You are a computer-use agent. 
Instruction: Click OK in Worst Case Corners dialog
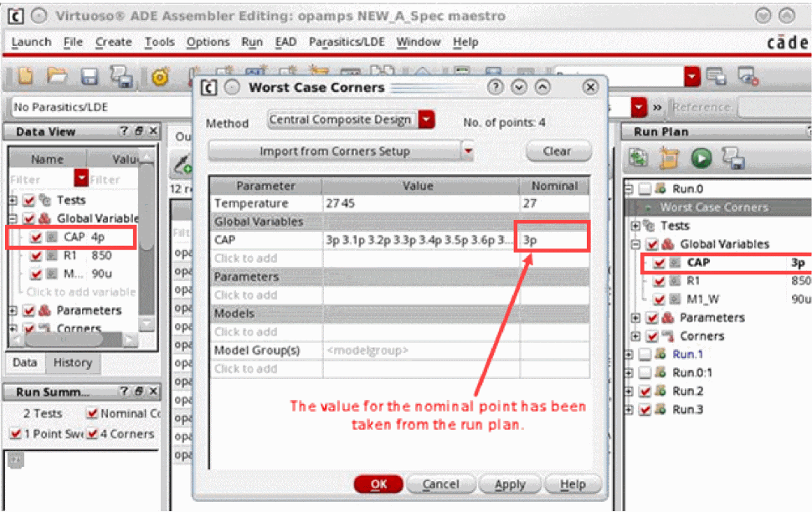click(378, 484)
